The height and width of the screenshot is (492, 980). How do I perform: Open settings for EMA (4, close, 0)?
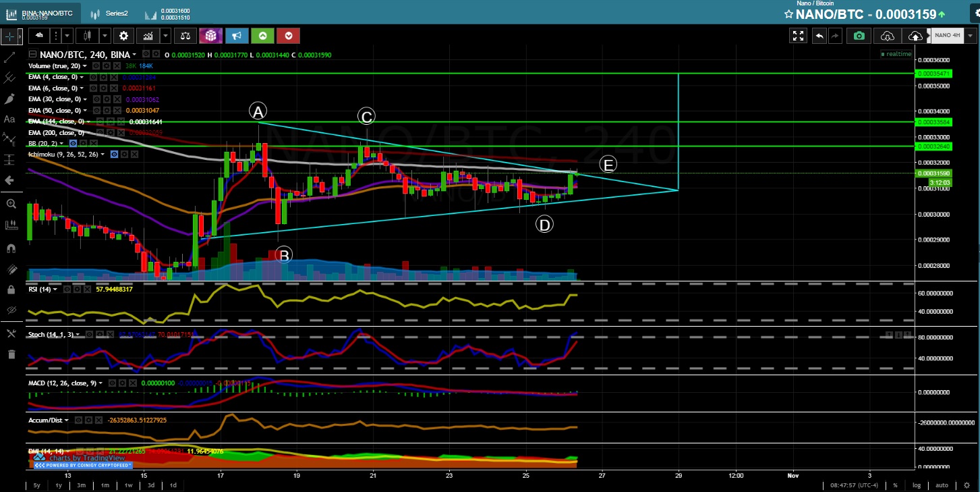pos(104,77)
